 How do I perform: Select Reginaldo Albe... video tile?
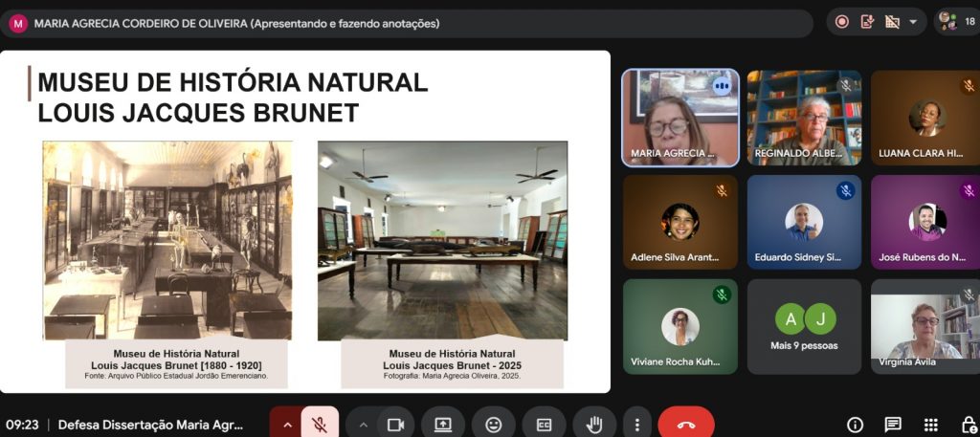tap(804, 118)
